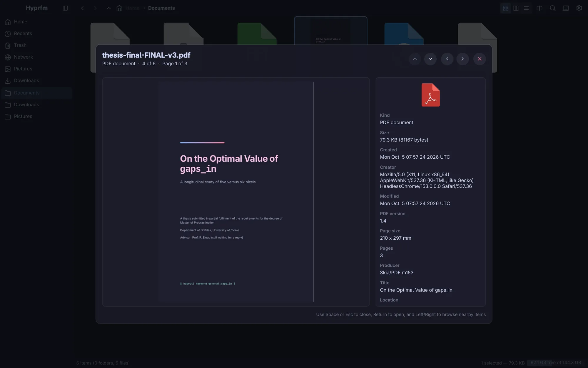Open home via the breadcrumb house icon

[119, 8]
